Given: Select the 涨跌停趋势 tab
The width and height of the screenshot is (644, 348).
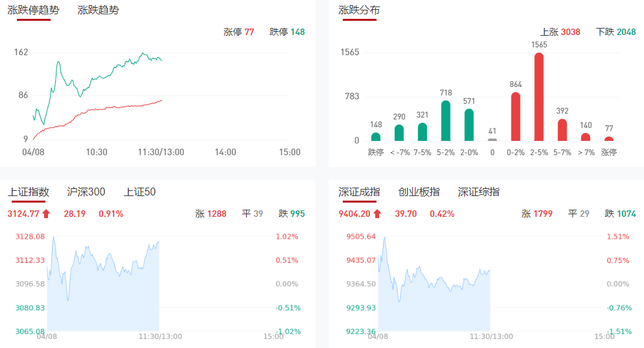Looking at the screenshot, I should point(33,10).
